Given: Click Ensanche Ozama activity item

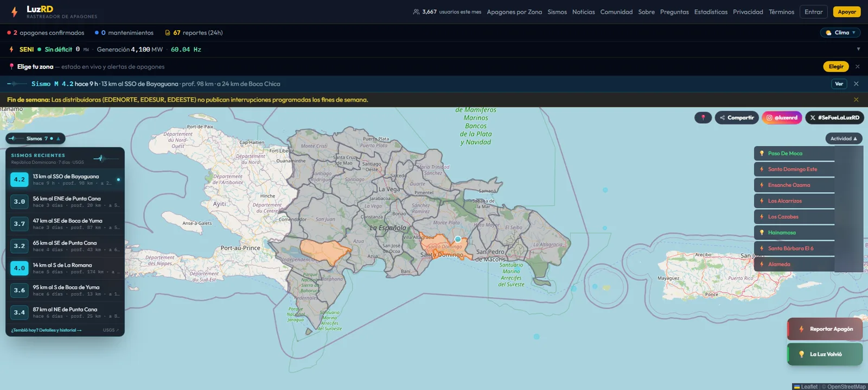Looking at the screenshot, I should click(794, 185).
